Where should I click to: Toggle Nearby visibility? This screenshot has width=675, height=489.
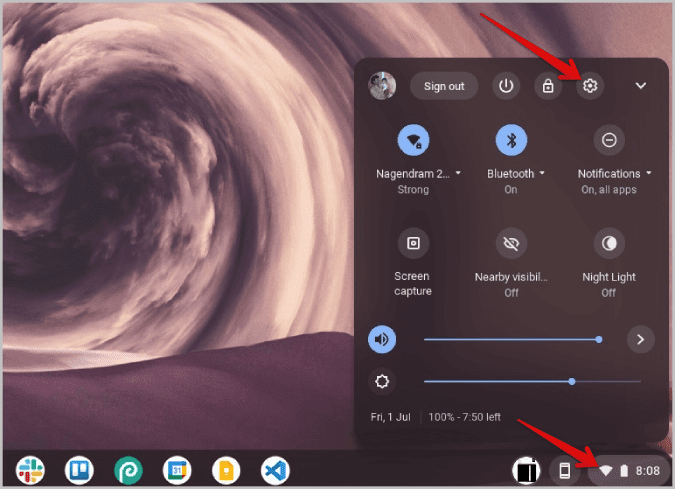click(511, 243)
